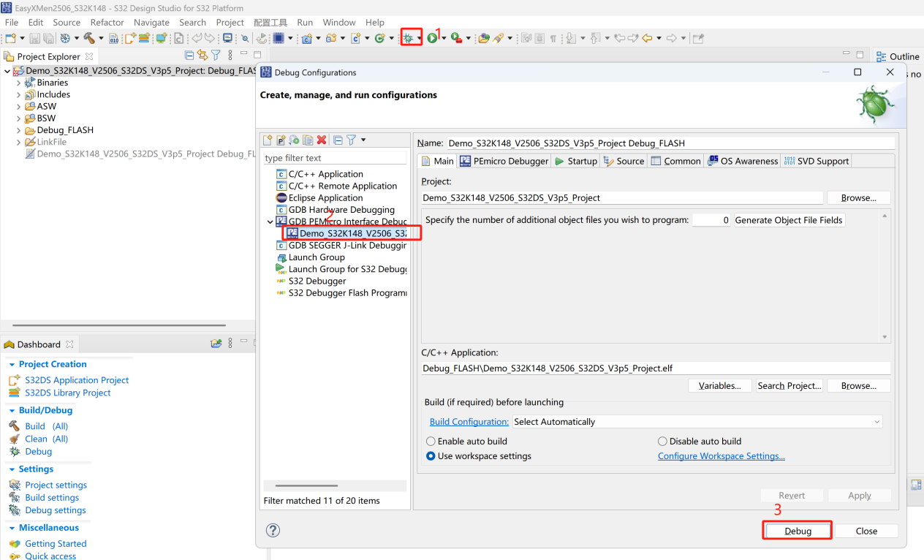Click the Open Type folder icon in toolbar
Screen dimensions: 924x560
483,38
